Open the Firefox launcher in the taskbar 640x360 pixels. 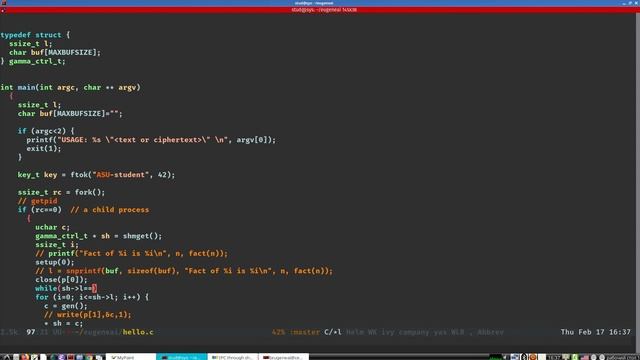25,357
